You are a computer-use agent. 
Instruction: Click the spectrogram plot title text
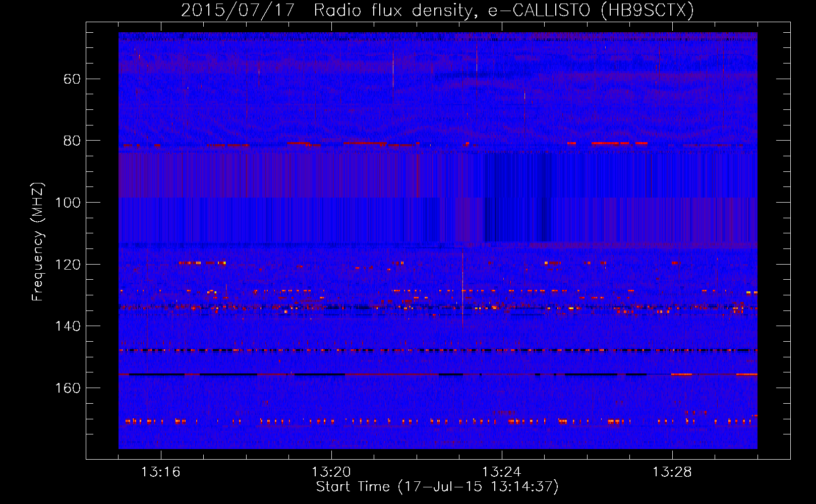pos(437,10)
